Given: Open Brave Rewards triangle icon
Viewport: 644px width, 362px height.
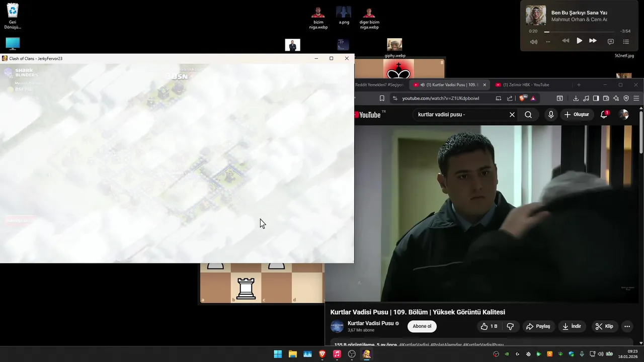Looking at the screenshot, I should point(533,99).
